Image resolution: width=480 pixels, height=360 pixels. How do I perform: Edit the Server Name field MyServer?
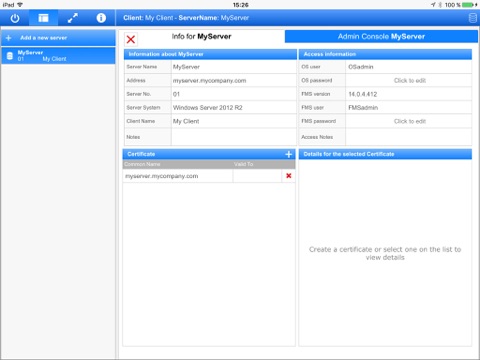tap(233, 67)
